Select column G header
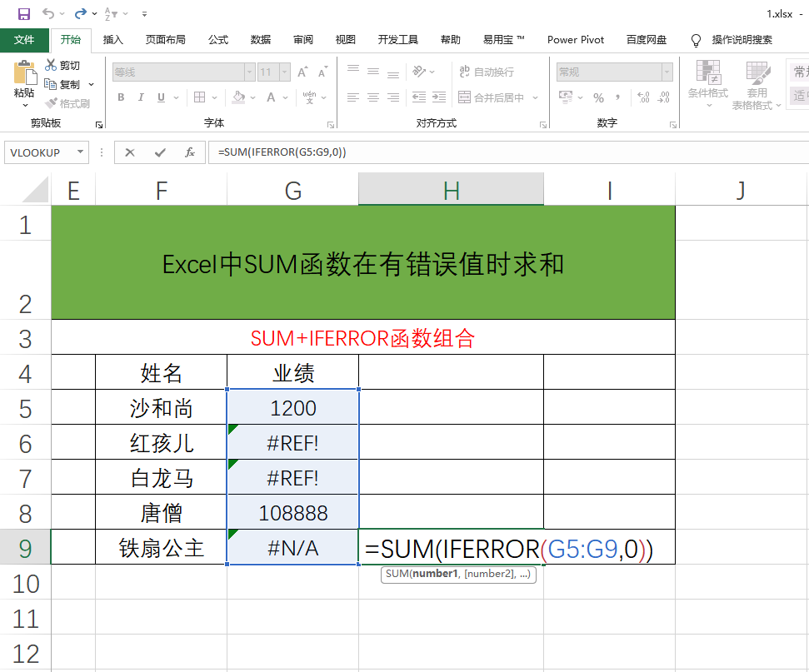This screenshot has height=672, width=809. pos(292,191)
